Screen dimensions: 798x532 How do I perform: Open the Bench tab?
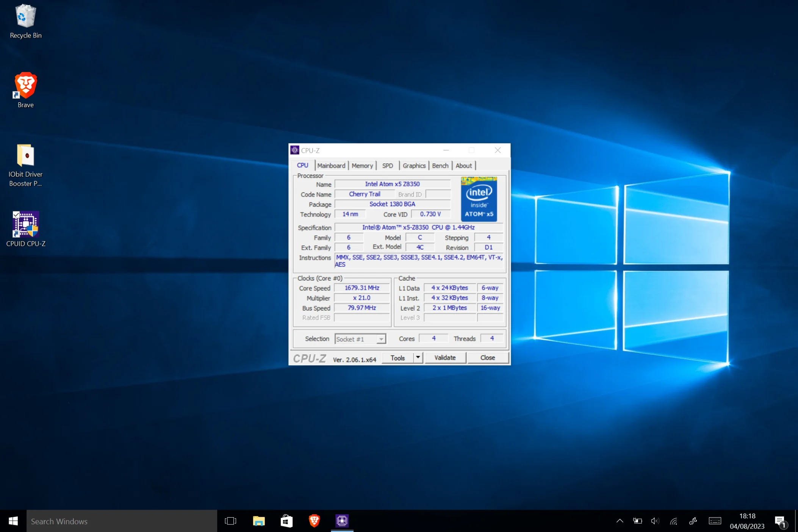click(440, 166)
